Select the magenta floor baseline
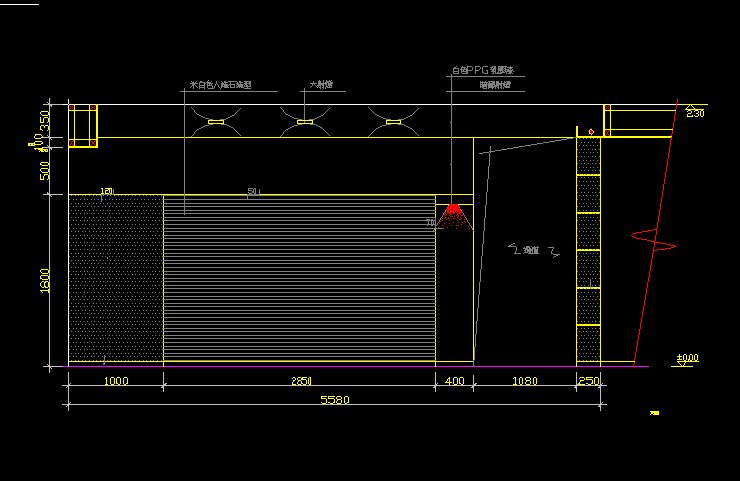740x481 pixels. [350, 367]
